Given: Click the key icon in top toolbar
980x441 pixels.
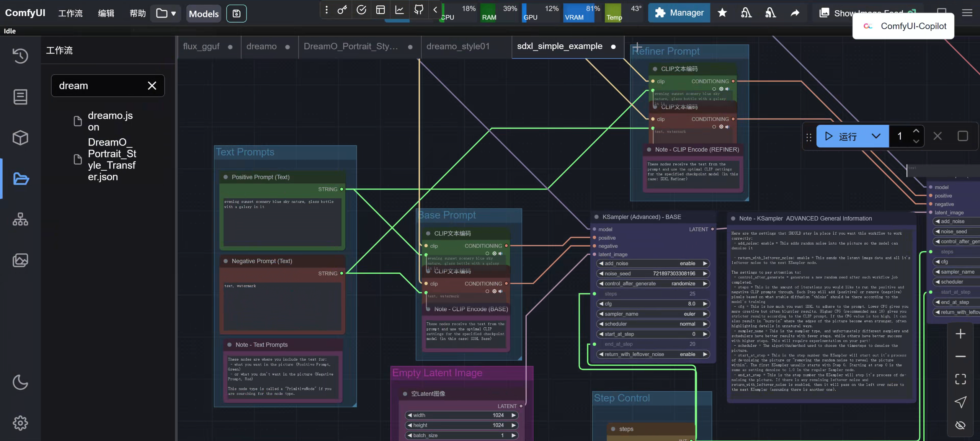Looking at the screenshot, I should [342, 10].
